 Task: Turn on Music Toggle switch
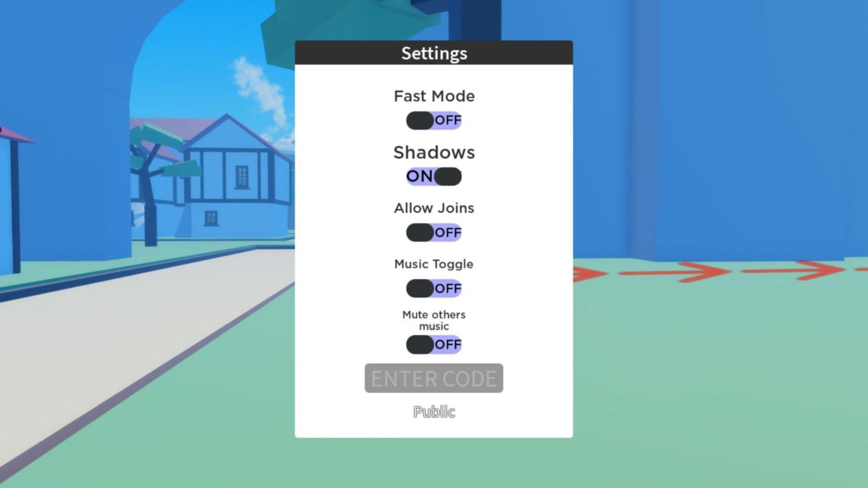tap(434, 288)
